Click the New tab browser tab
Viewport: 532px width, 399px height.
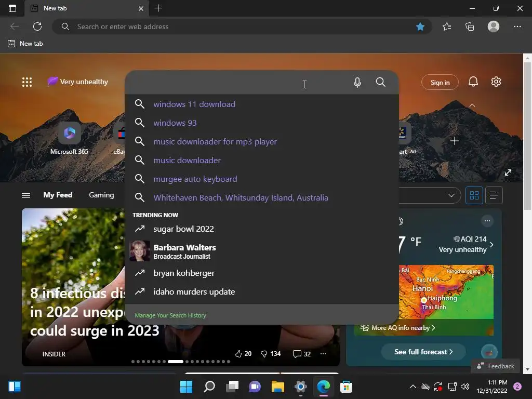[87, 8]
